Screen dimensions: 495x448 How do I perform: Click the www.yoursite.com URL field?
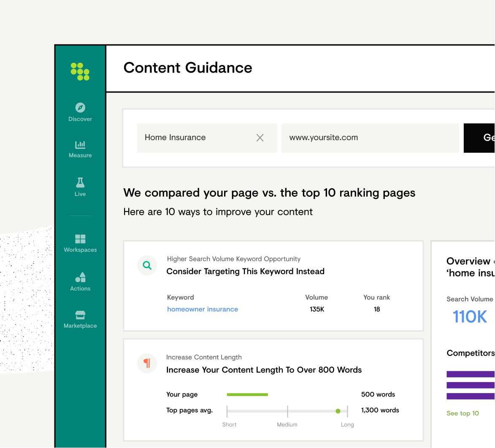pos(370,138)
